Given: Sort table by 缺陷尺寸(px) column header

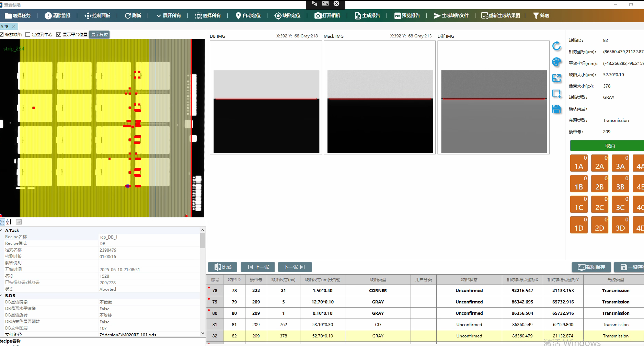Looking at the screenshot, I should [283, 280].
